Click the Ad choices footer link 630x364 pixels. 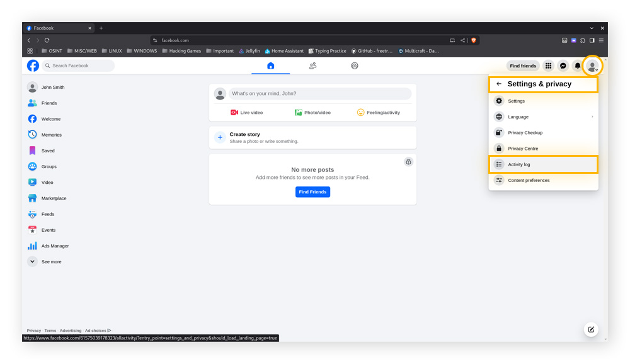point(98,331)
